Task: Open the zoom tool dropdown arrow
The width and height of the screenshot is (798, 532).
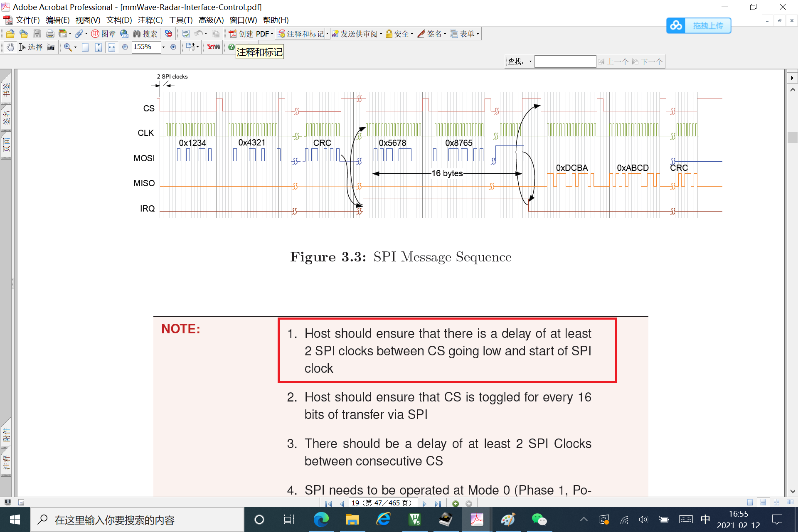Action: click(x=75, y=47)
